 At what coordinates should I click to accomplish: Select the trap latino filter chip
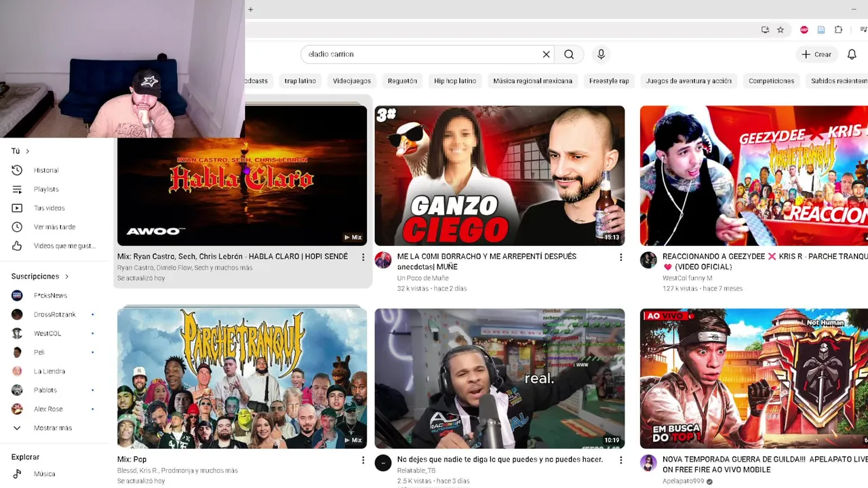[300, 81]
